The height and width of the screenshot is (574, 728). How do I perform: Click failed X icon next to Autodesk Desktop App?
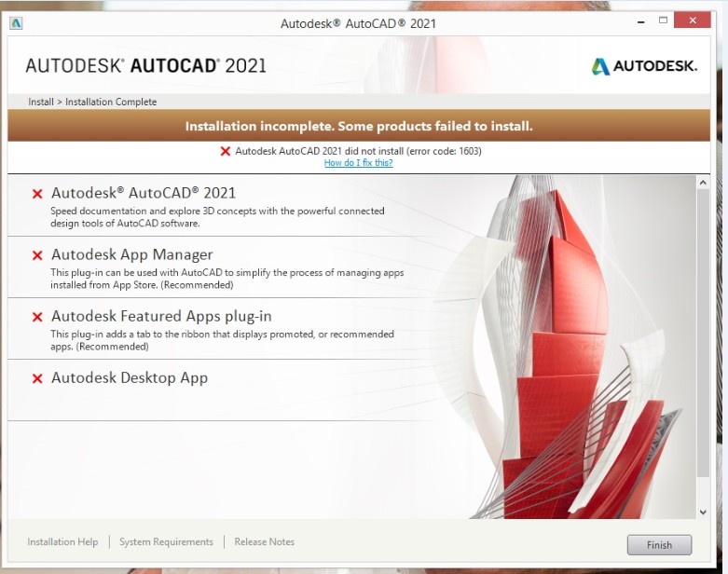tap(37, 378)
